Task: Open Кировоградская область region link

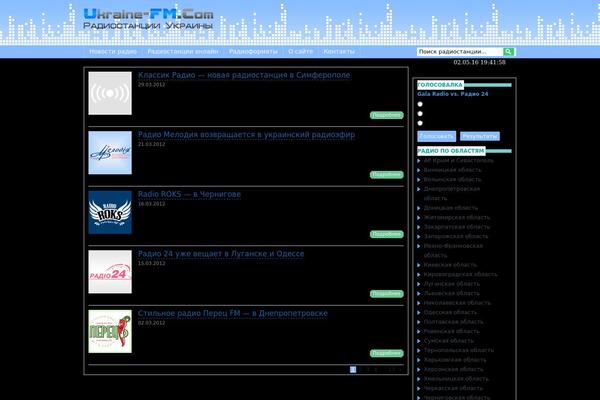Action: coord(461,274)
